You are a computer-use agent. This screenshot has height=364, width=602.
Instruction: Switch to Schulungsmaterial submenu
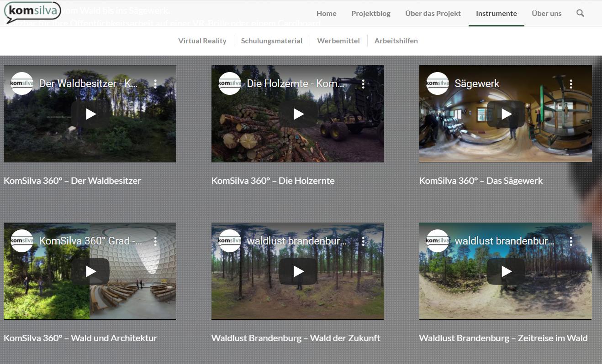tap(272, 41)
